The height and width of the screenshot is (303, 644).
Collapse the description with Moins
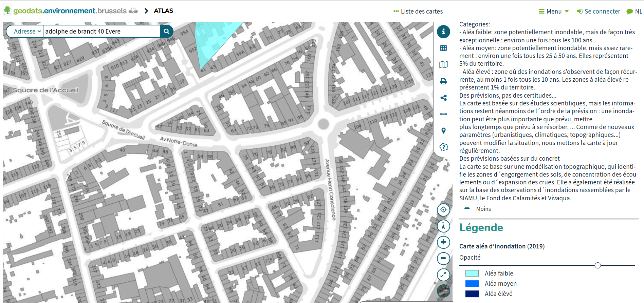(483, 209)
